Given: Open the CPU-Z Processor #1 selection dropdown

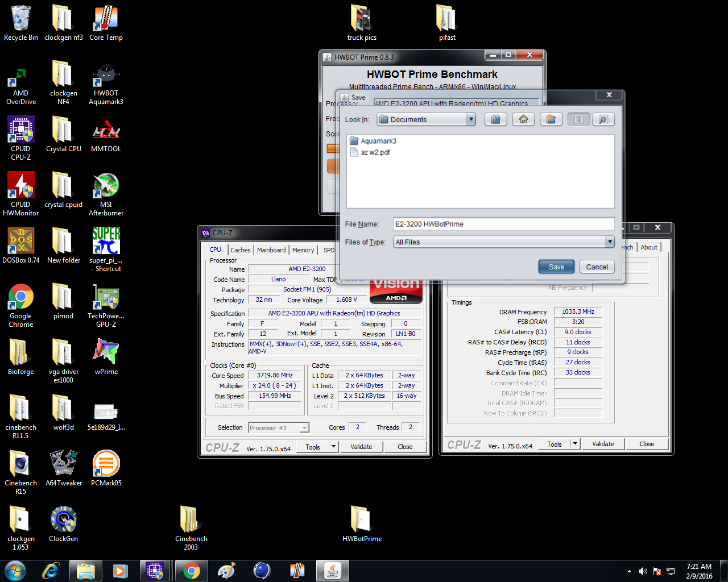Looking at the screenshot, I should (x=279, y=428).
